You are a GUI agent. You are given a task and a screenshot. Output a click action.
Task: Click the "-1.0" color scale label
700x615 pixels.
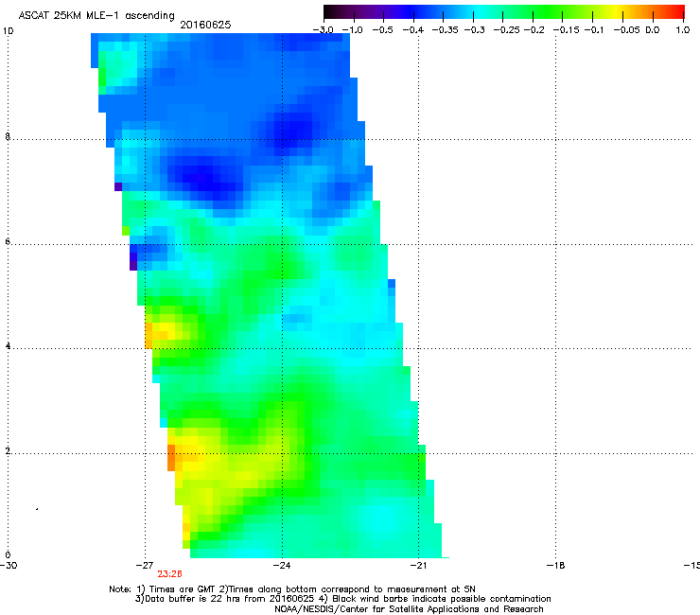[x=353, y=30]
